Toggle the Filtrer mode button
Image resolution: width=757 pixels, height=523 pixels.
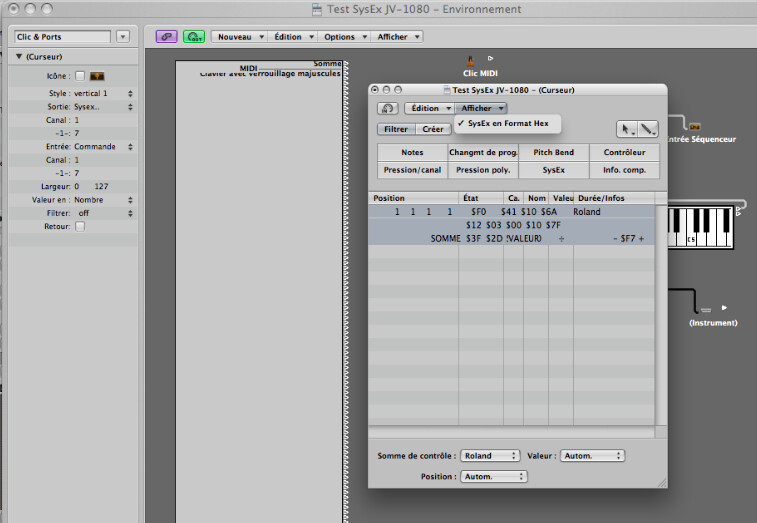[x=396, y=129]
